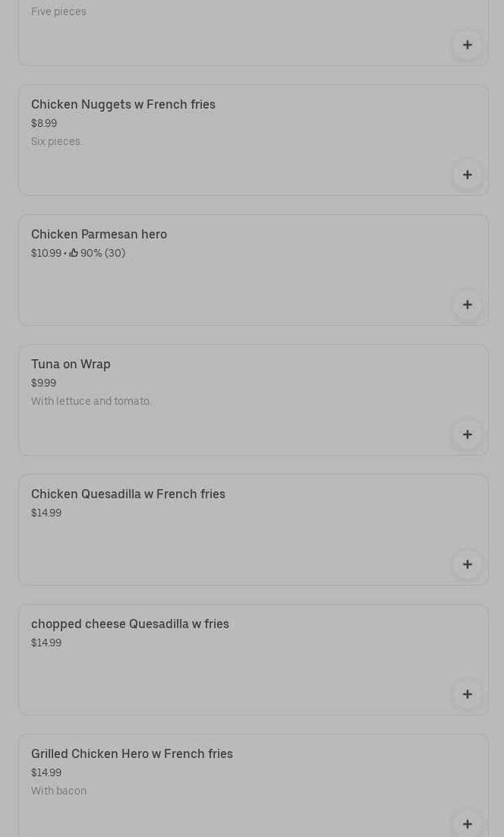Screen dimensions: 504x837
Task: Add Tuna on Wrap using plus icon
Action: [x=467, y=434]
